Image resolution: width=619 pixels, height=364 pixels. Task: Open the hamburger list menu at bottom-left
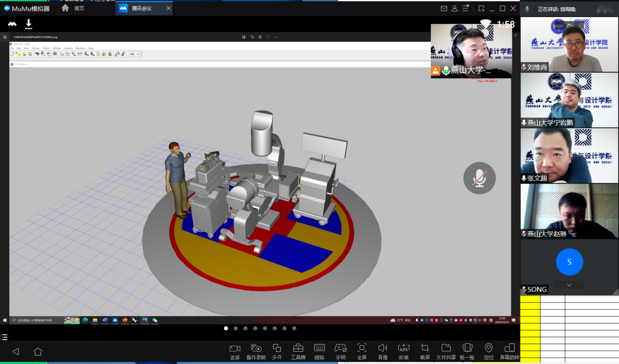click(4, 337)
